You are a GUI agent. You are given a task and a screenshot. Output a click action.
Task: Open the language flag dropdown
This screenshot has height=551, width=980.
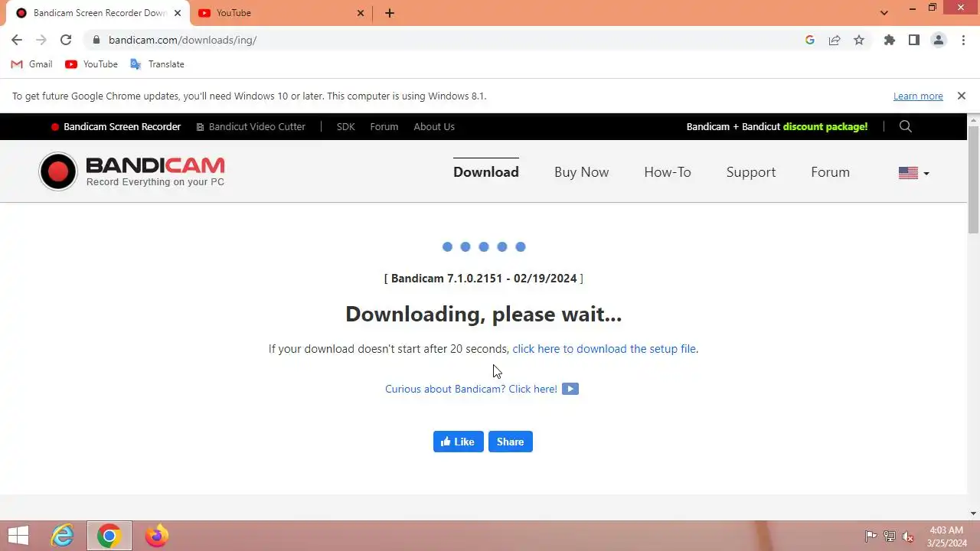[914, 173]
